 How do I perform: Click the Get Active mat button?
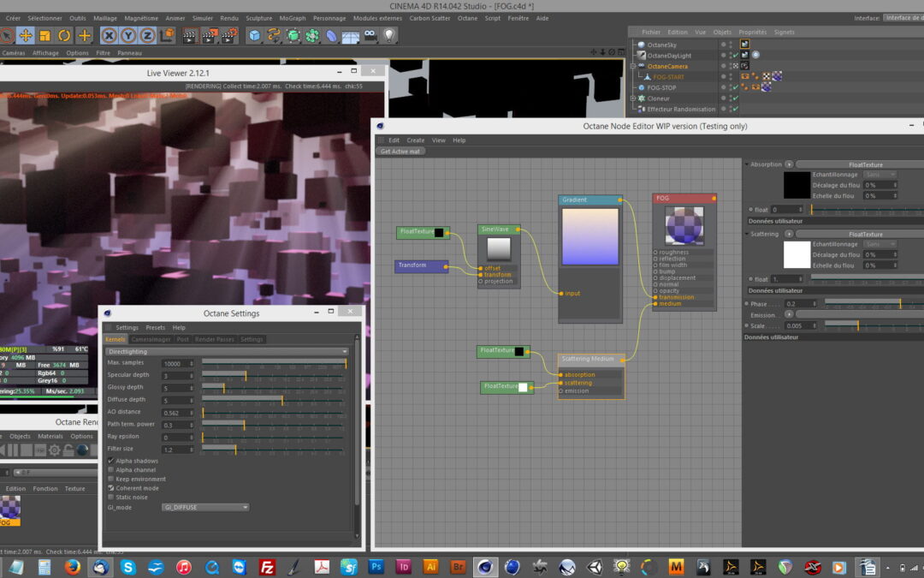400,152
